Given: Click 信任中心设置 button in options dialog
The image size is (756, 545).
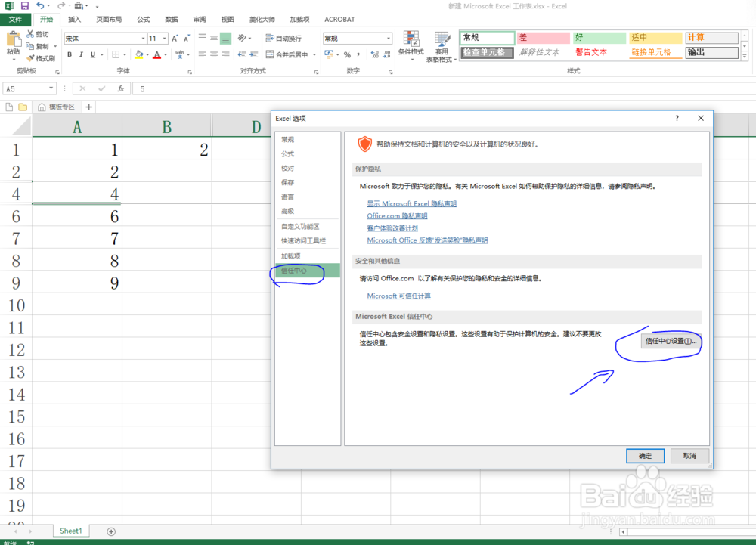Looking at the screenshot, I should tap(671, 341).
